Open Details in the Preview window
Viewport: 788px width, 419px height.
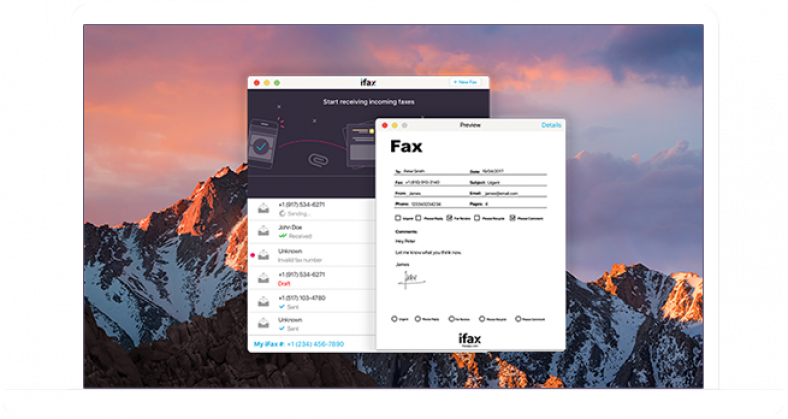[551, 125]
